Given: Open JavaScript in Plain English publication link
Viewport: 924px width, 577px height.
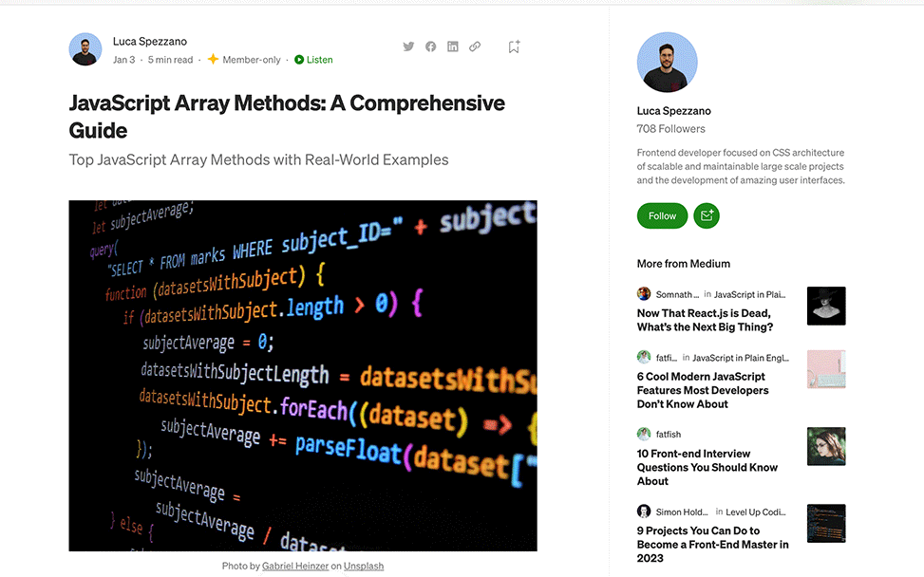Looking at the screenshot, I should click(741, 358).
